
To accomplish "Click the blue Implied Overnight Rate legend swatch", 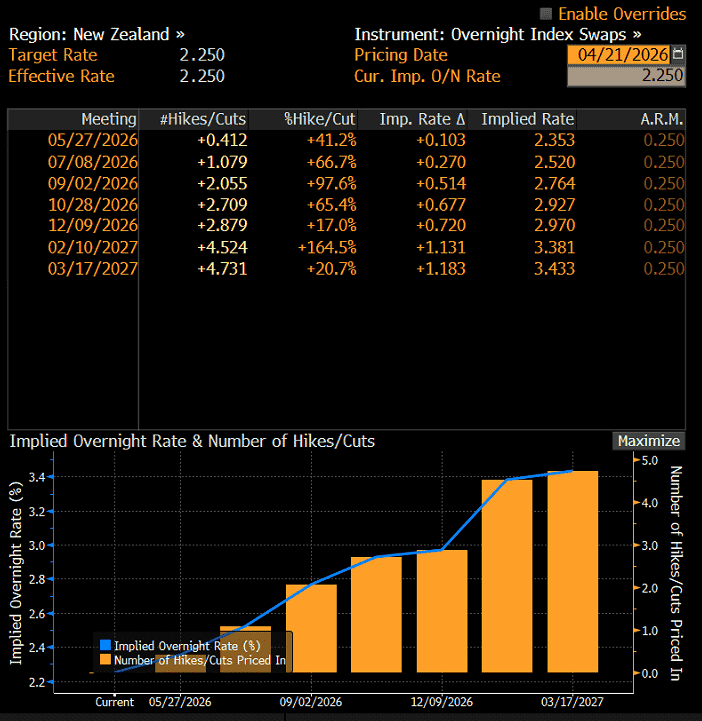I will (105, 646).
